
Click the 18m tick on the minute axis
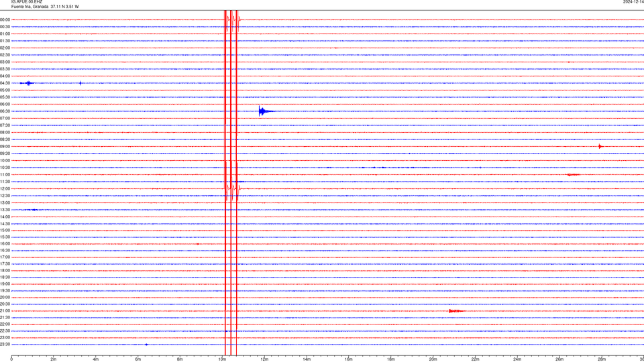pyautogui.click(x=391, y=359)
